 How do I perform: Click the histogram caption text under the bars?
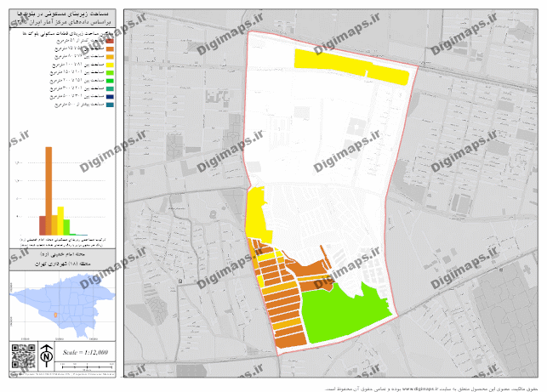pyautogui.click(x=62, y=242)
